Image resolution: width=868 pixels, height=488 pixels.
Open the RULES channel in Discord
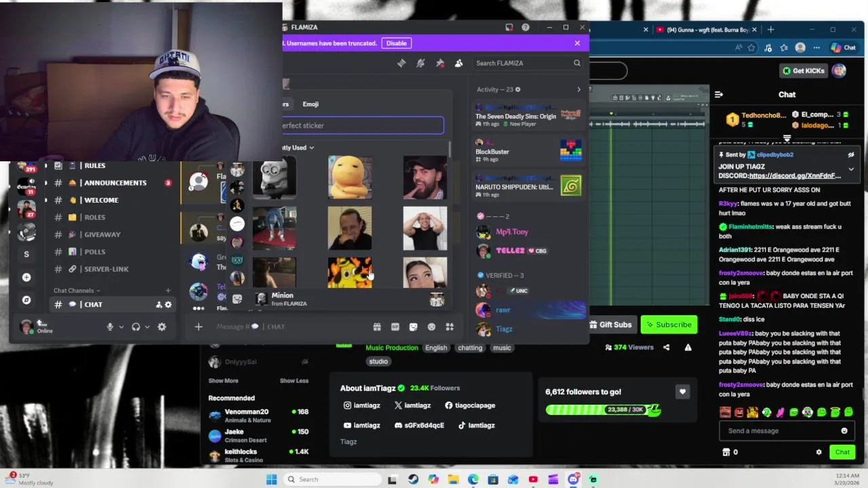coord(95,165)
